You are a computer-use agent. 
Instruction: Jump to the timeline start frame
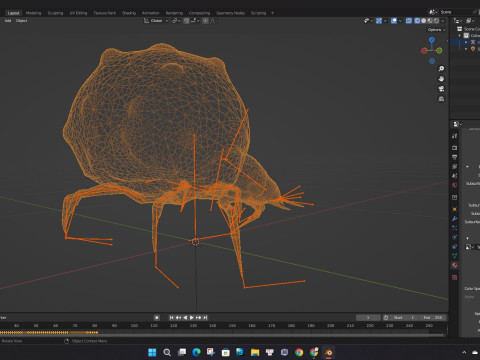(171, 318)
